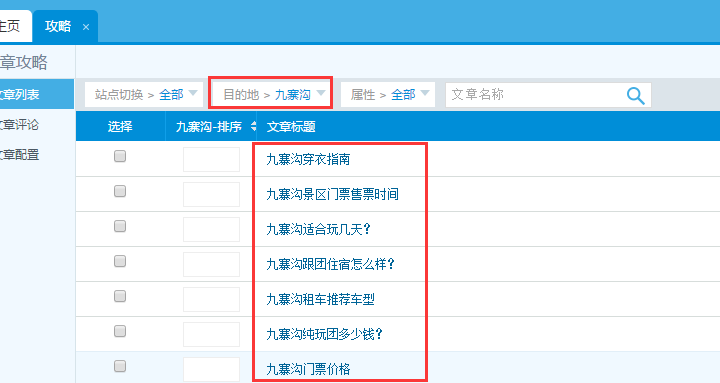Go to the 主页 tab
This screenshot has width=720, height=383.
point(10,26)
